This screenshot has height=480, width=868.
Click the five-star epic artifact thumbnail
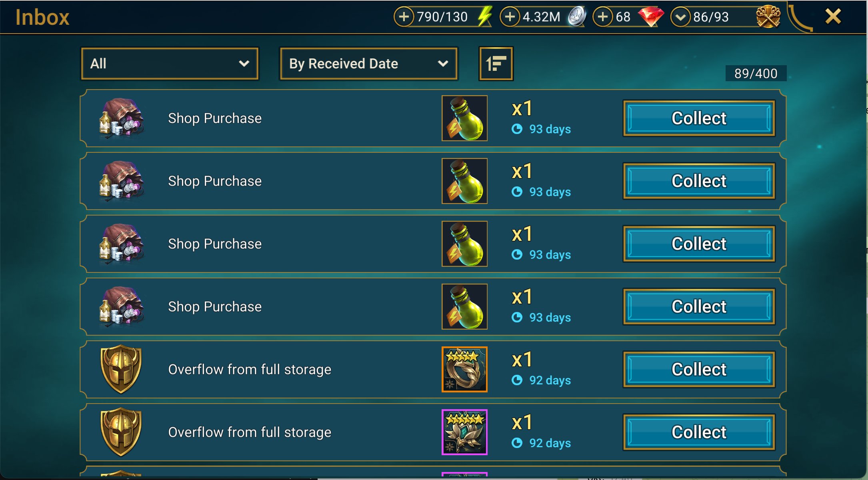point(464,432)
